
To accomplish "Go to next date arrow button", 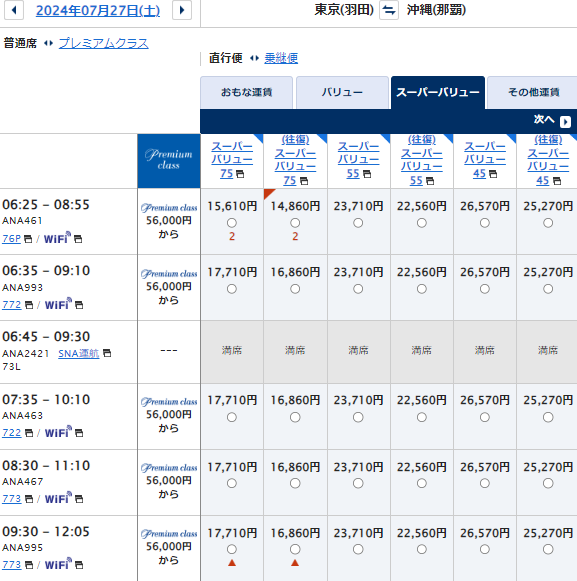I will point(182,10).
